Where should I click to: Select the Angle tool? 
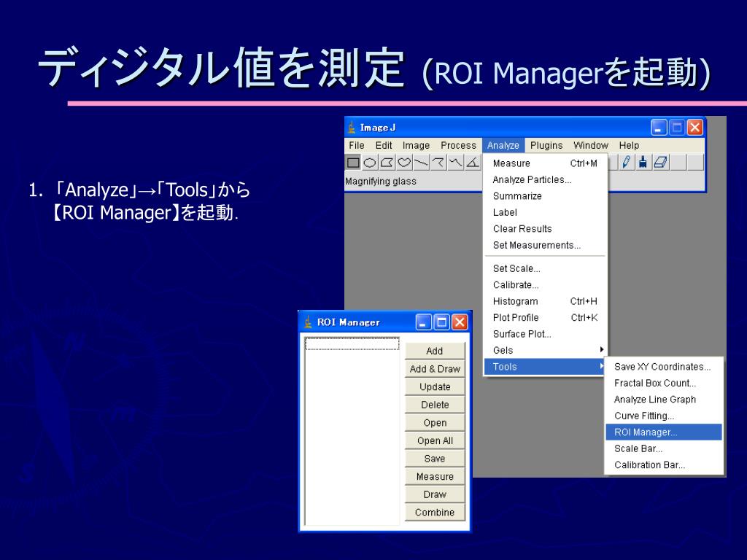coord(473,163)
